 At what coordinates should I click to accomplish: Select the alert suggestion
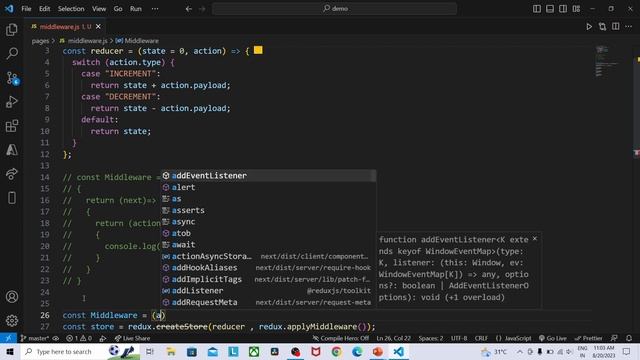point(268,187)
